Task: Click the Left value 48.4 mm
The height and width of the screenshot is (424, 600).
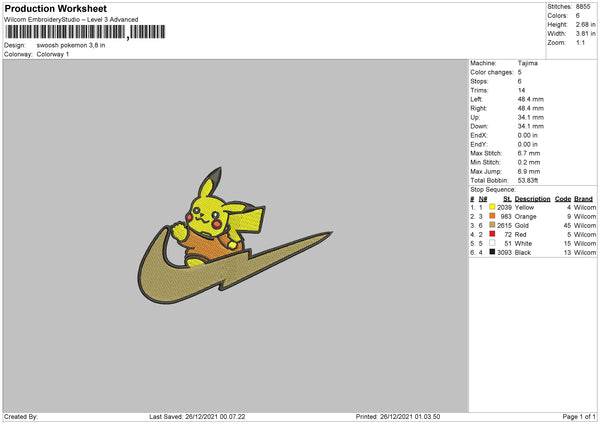Action: pyautogui.click(x=530, y=99)
